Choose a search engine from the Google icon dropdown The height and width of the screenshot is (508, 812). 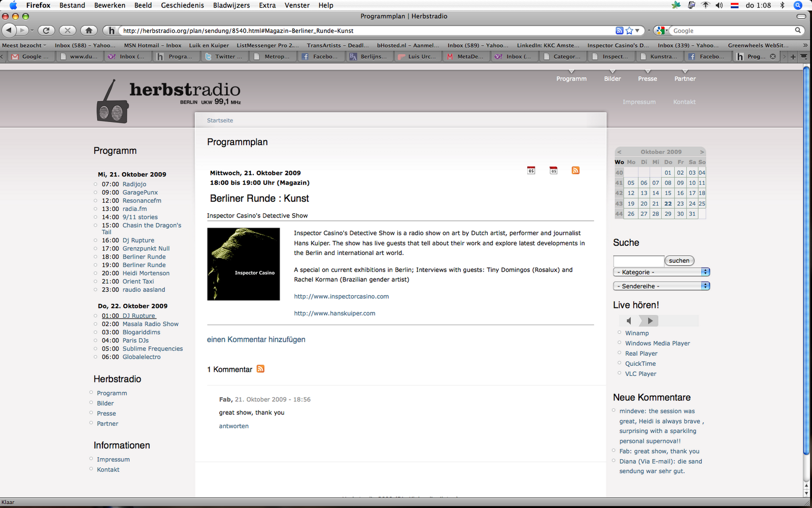point(661,30)
